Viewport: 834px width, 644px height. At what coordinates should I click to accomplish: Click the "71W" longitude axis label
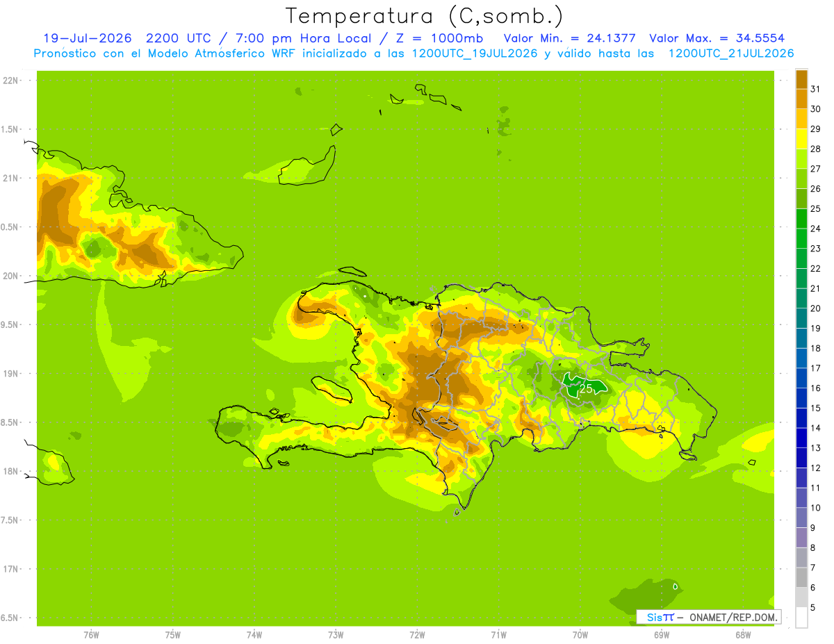coord(498,635)
